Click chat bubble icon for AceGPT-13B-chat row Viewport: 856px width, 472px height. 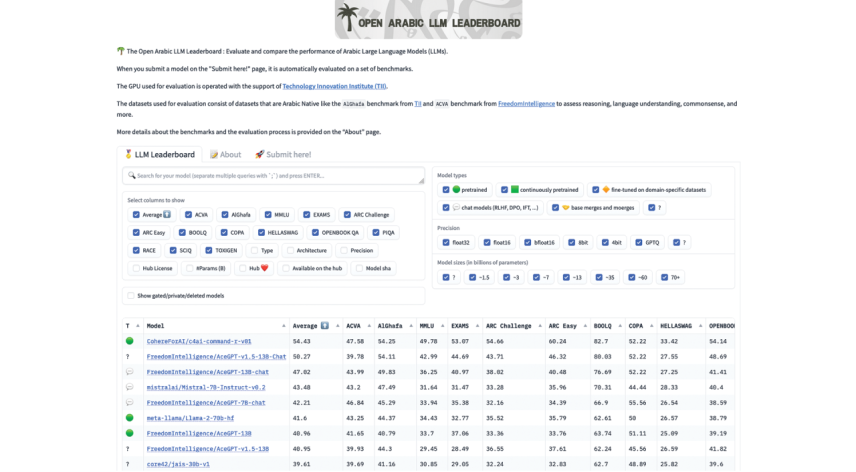coord(129,372)
